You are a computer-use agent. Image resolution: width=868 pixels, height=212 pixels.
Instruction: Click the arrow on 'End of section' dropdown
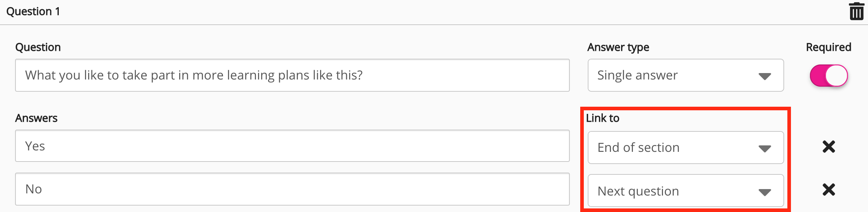point(764,149)
